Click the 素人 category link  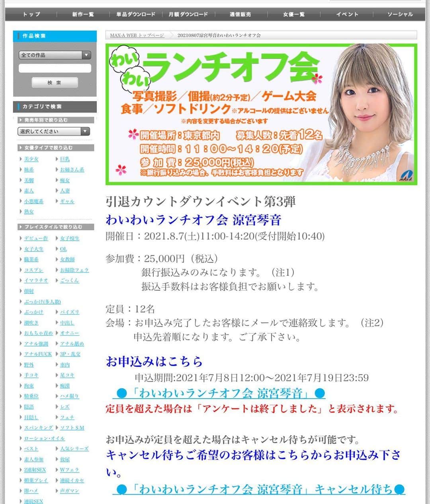pos(29,191)
